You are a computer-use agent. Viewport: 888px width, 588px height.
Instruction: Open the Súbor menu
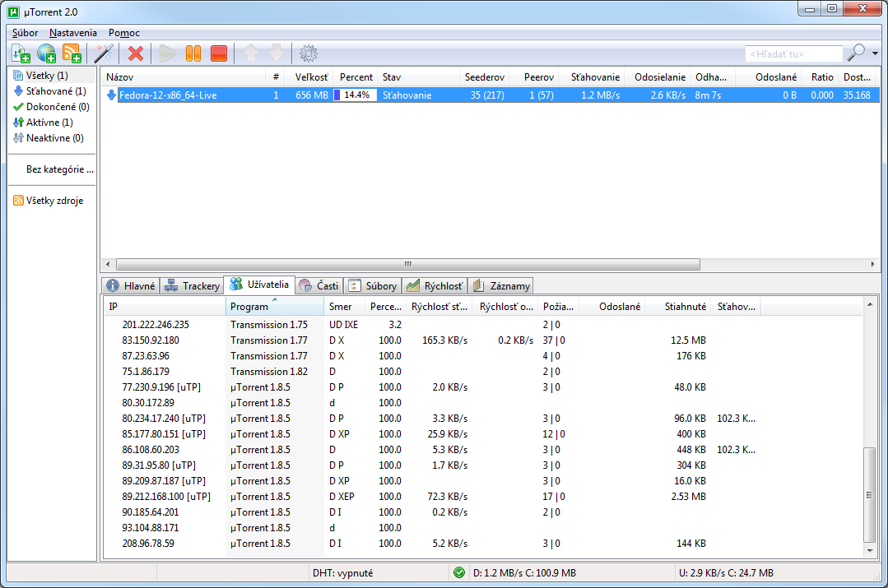[25, 33]
